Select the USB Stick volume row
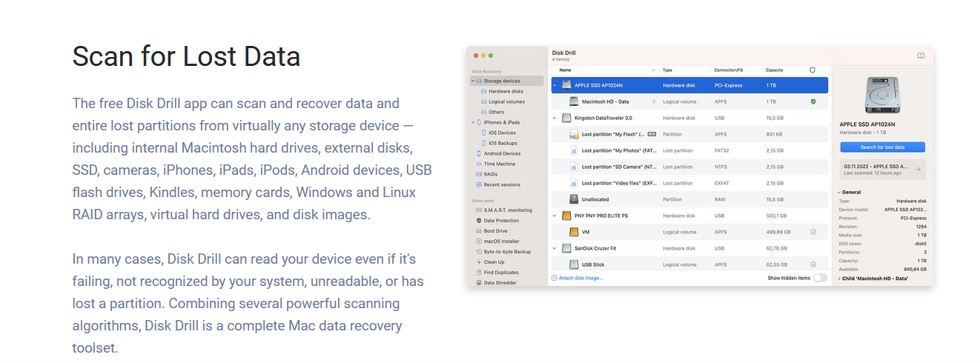This screenshot has width=980, height=363. coord(689,264)
